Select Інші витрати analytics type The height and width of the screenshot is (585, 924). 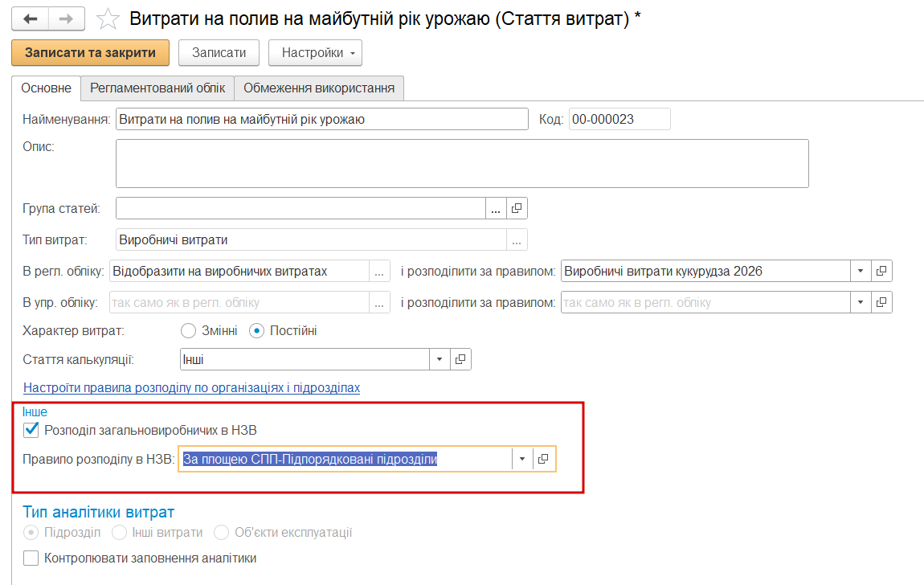pyautogui.click(x=119, y=533)
